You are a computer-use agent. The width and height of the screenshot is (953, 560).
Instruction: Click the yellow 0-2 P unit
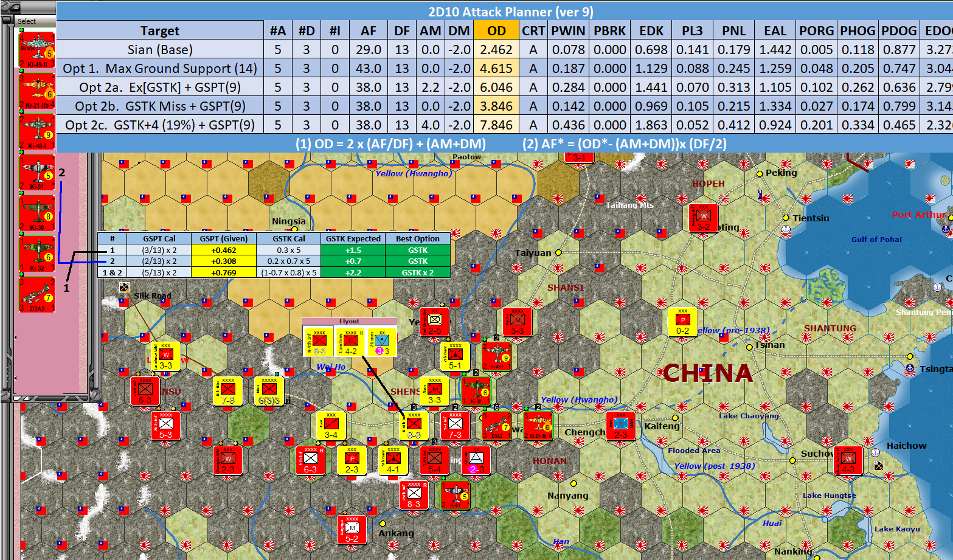[x=682, y=322]
